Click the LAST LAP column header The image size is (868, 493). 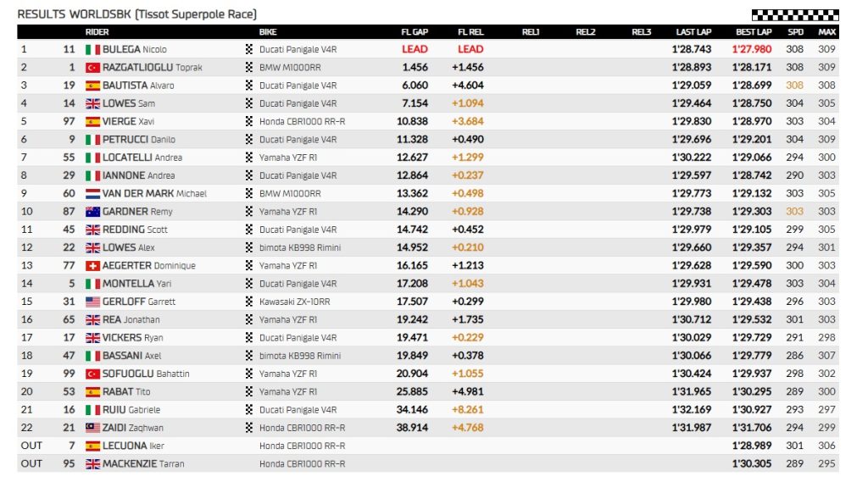(693, 32)
